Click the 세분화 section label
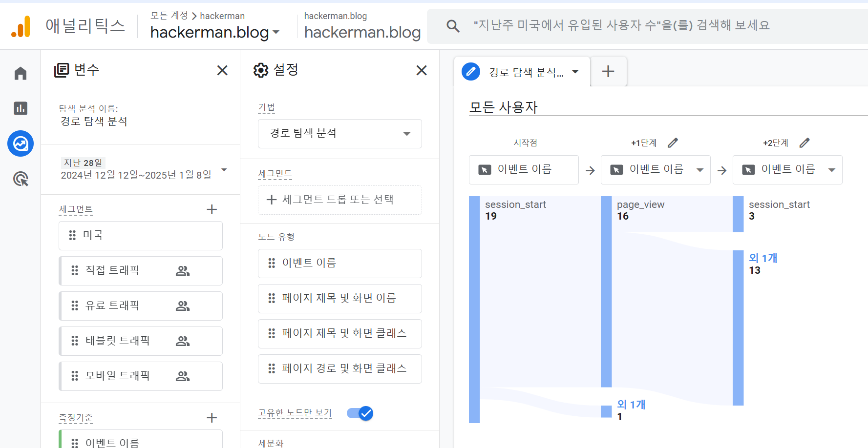The image size is (868, 448). coord(271,443)
